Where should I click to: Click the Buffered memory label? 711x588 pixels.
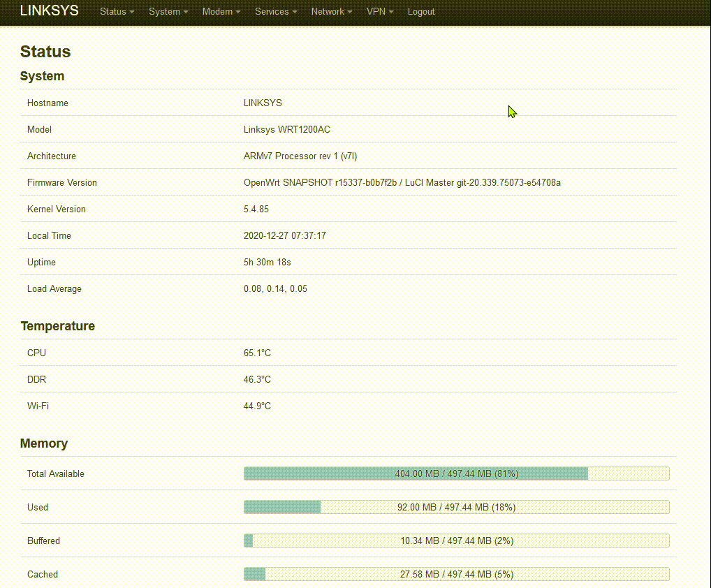pos(43,541)
